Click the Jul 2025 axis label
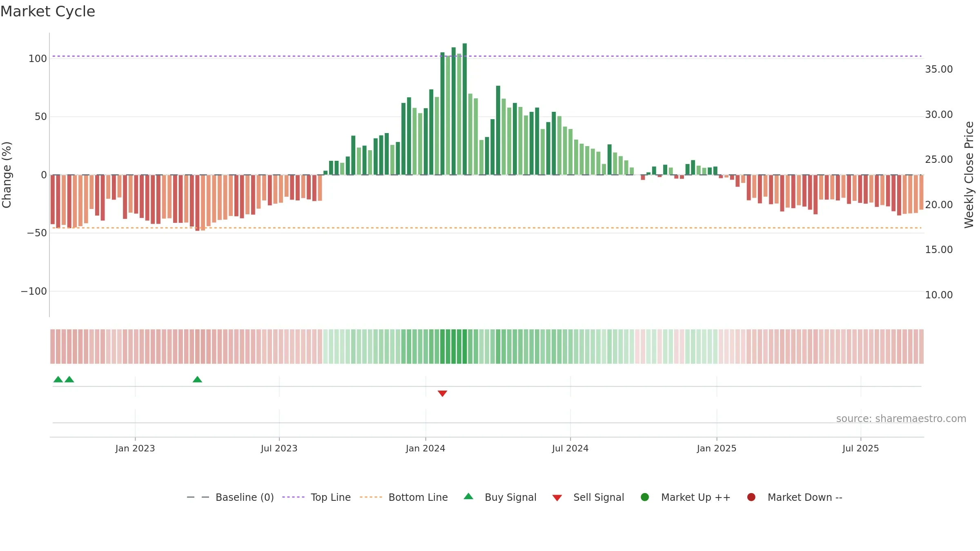Image resolution: width=980 pixels, height=551 pixels. (861, 449)
